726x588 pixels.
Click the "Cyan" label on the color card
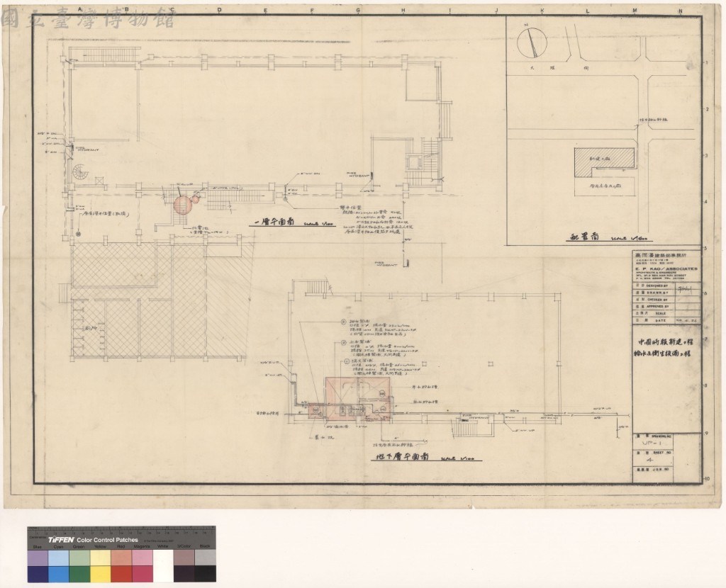point(59,546)
